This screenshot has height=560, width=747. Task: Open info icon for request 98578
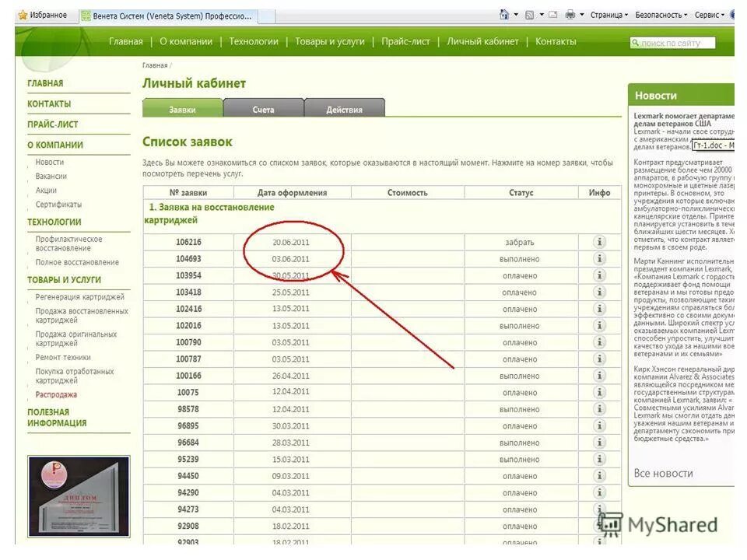point(599,408)
